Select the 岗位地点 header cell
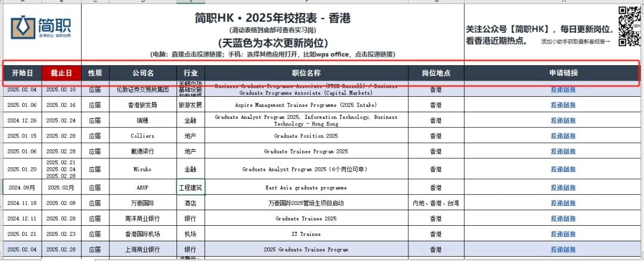The height and width of the screenshot is (261, 644). tap(436, 73)
